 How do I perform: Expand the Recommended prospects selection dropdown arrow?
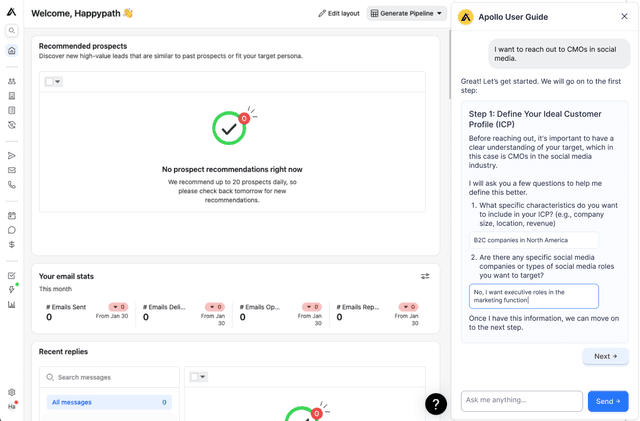(58, 82)
